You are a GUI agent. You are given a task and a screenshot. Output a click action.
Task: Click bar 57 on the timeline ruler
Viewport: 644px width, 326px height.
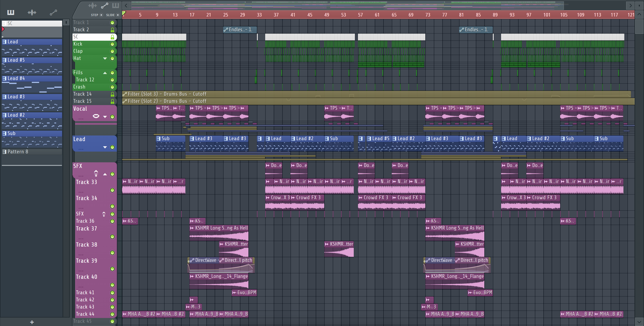pyautogui.click(x=360, y=15)
